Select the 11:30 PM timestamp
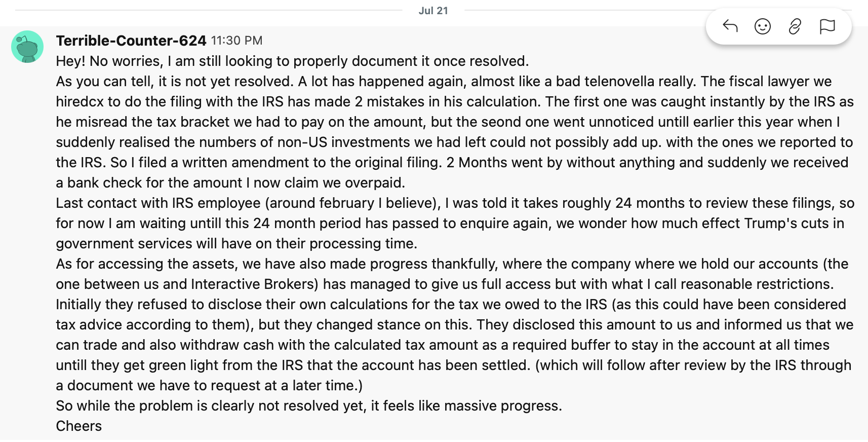Viewport: 868px width, 442px height. [236, 41]
